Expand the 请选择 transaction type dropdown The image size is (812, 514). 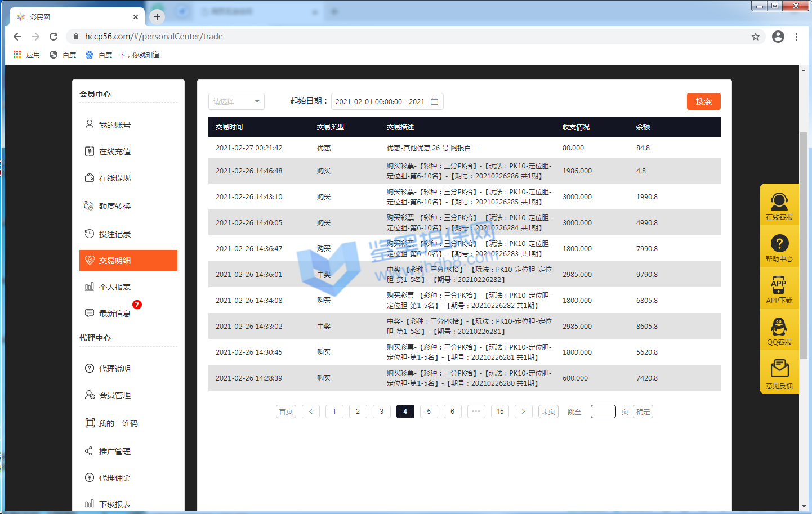pyautogui.click(x=237, y=101)
